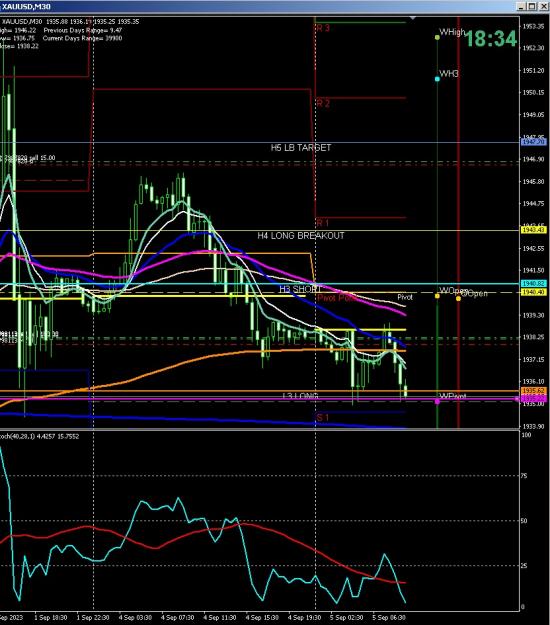The image size is (550, 625).
Task: Select the H5 LB TARGET line label
Action: click(301, 147)
